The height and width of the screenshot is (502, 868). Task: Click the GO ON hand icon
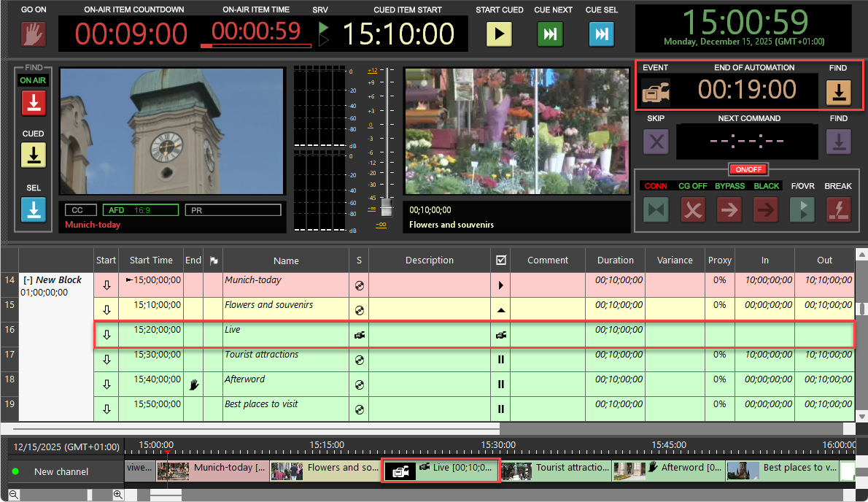tap(33, 34)
